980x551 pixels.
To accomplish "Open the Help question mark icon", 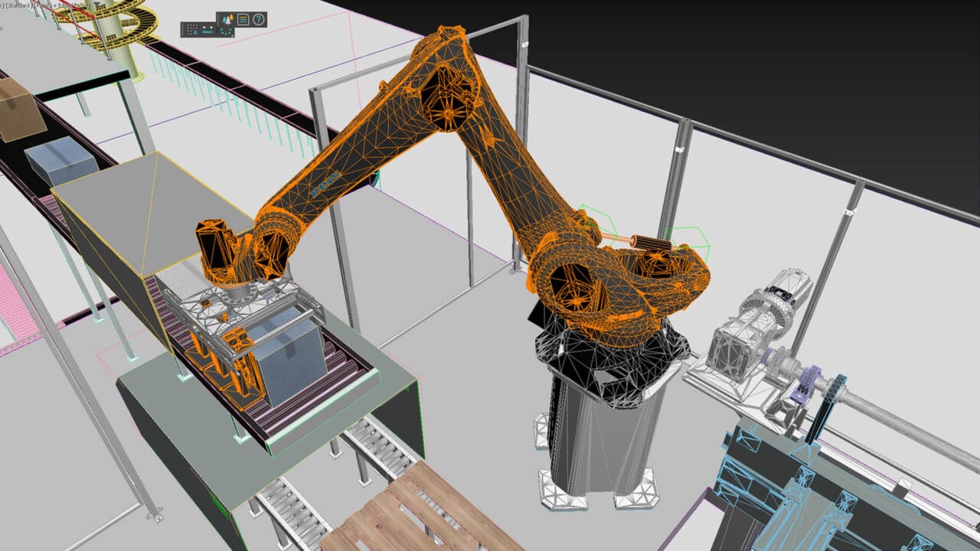I will click(x=258, y=20).
